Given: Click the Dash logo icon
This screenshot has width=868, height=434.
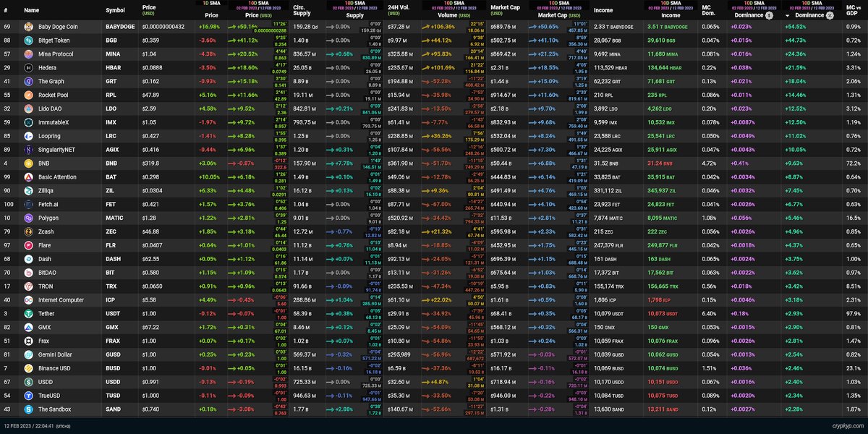Looking at the screenshot, I should point(28,259).
